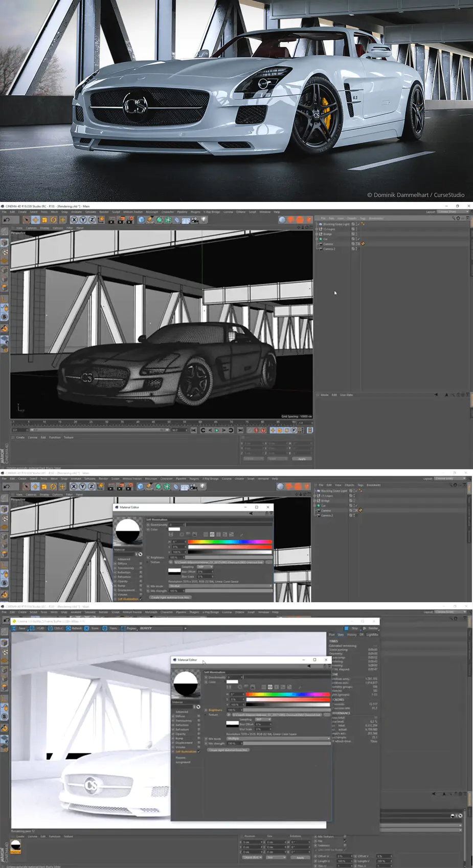Expand CS Logos object in top object manager
This screenshot has height=868, width=473.
point(317,229)
